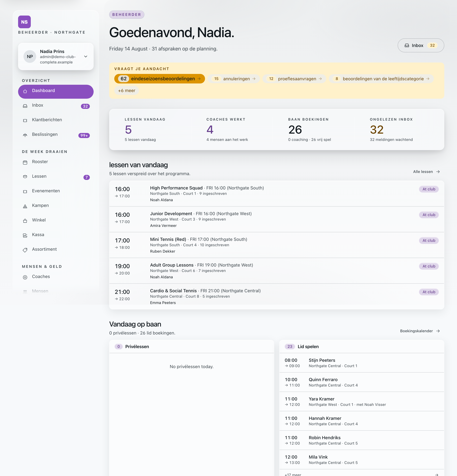Click the Dashboard home icon

pos(25,91)
